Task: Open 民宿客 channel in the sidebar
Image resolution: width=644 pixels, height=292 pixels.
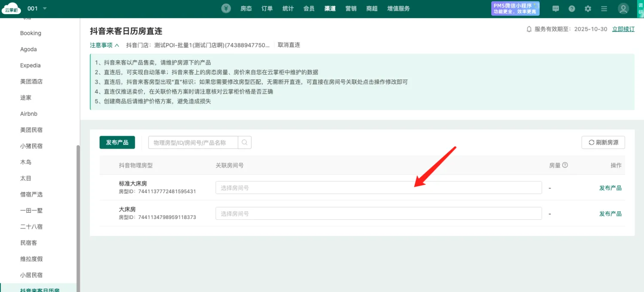Action: coord(29,243)
